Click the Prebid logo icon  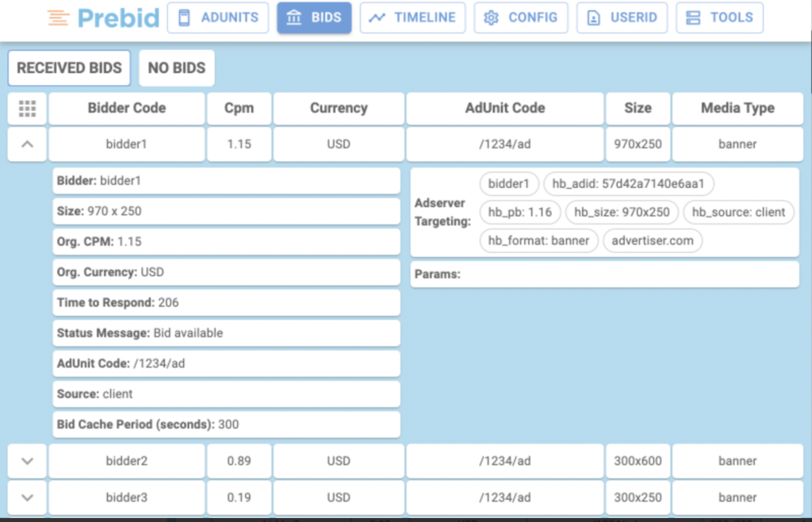pyautogui.click(x=58, y=17)
